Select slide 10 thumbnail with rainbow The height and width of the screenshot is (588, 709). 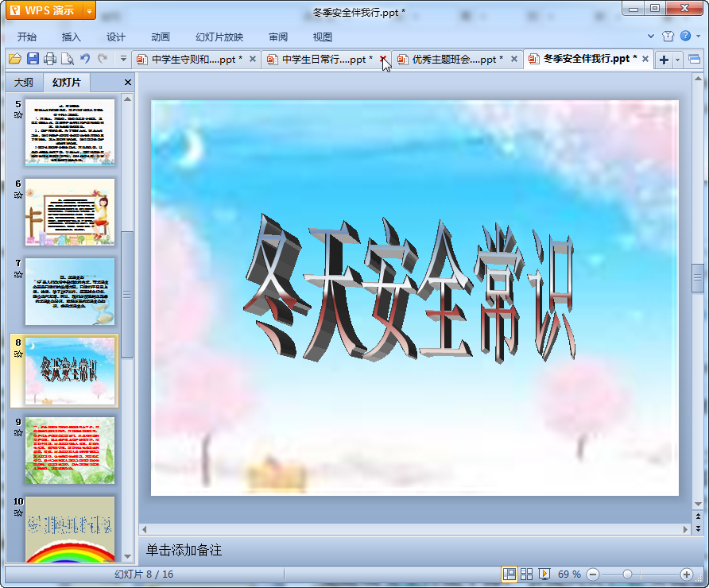70,529
